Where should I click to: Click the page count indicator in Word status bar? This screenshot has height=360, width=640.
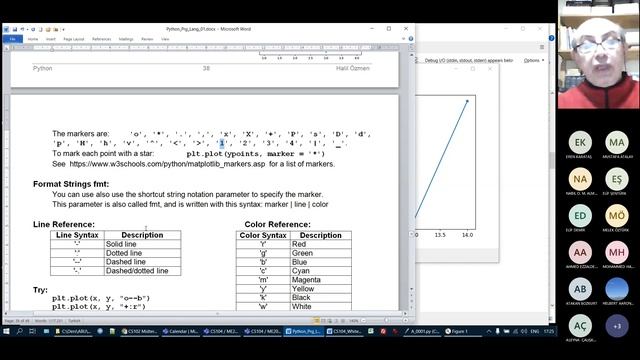click(x=18, y=321)
